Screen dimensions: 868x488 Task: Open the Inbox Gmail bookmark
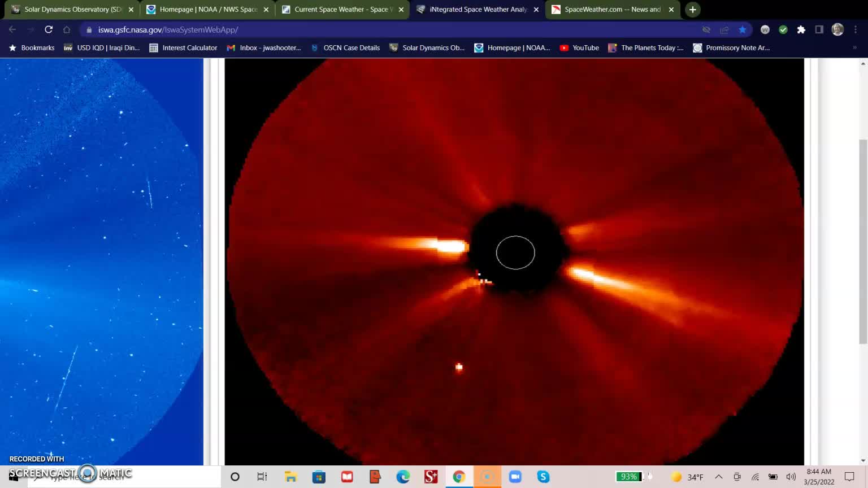tap(264, 48)
